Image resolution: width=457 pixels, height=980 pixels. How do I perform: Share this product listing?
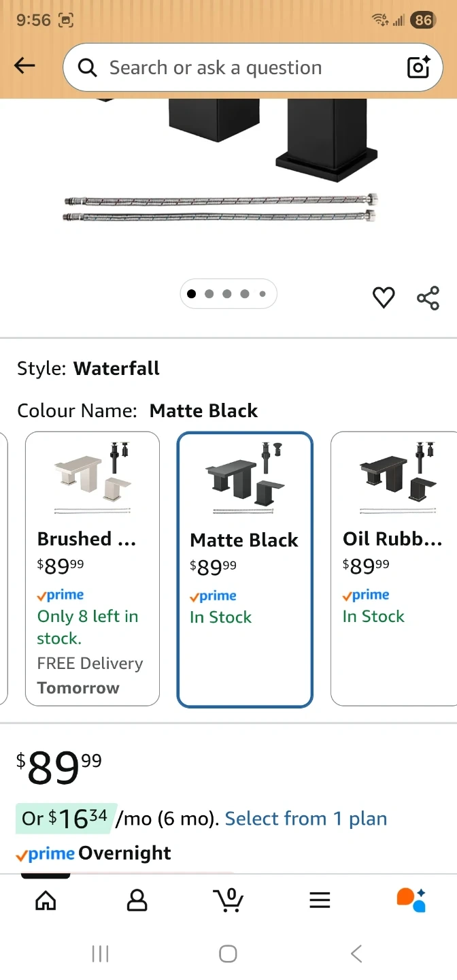[x=428, y=298]
